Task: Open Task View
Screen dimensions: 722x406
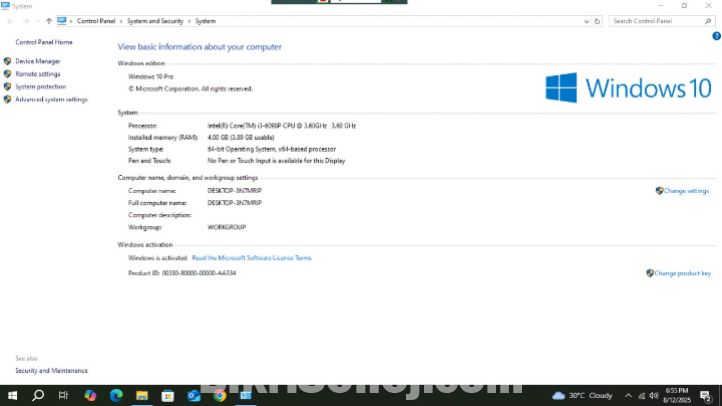Action: pyautogui.click(x=63, y=395)
